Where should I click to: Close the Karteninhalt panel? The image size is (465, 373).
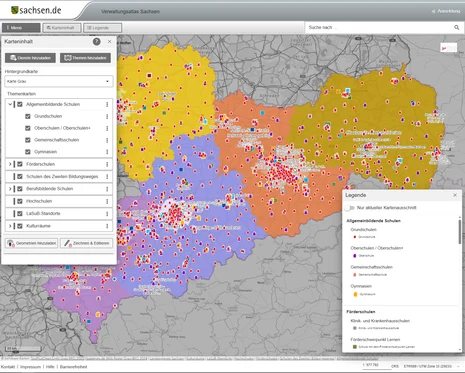click(110, 42)
